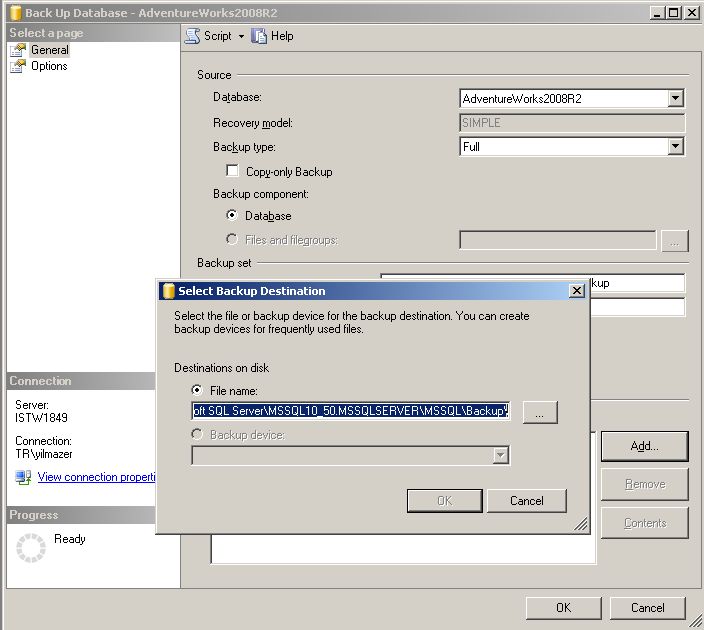This screenshot has height=630, width=704.
Task: Click OK in Back Up Database window
Action: tap(563, 608)
